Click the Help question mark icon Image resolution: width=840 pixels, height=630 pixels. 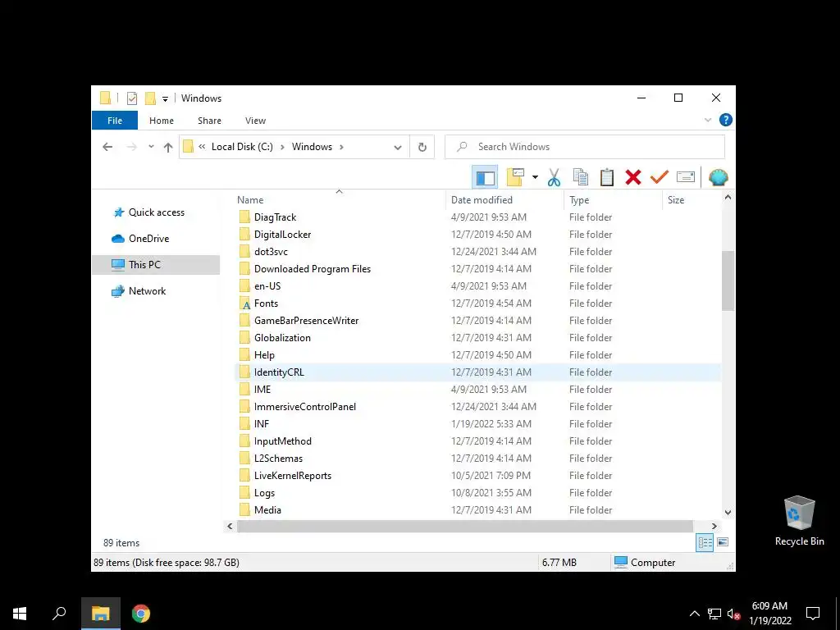point(725,120)
